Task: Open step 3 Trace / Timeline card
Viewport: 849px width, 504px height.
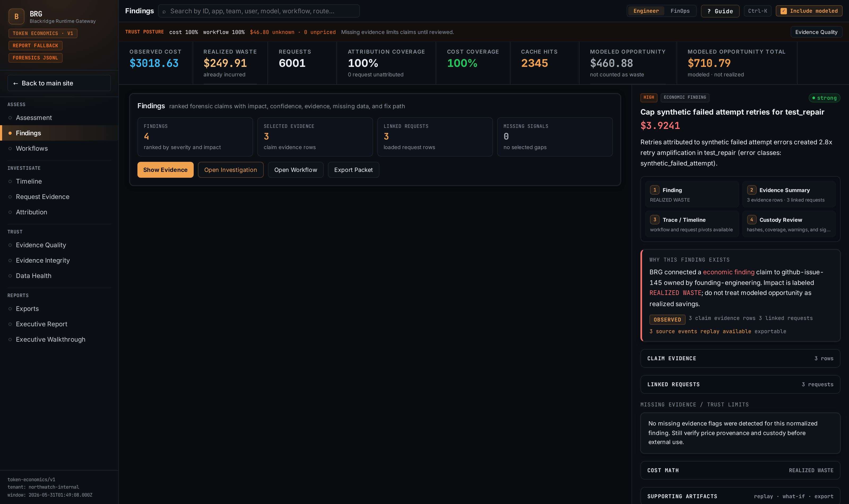Action: pyautogui.click(x=692, y=224)
